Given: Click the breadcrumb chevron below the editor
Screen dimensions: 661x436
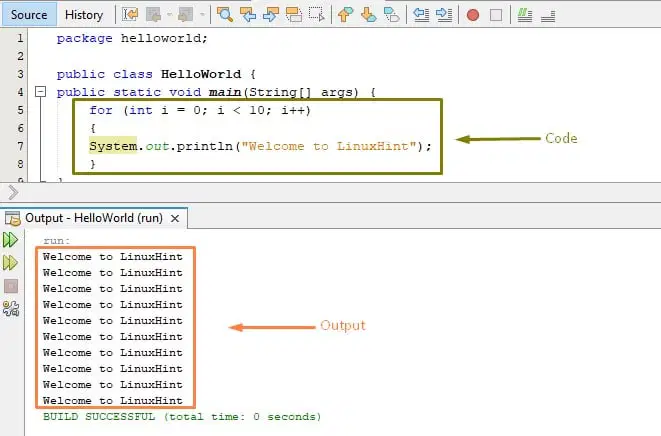Looking at the screenshot, I should pyautogui.click(x=13, y=192).
